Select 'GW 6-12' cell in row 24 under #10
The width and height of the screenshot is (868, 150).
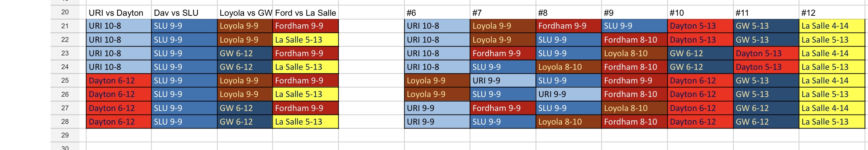[700, 67]
